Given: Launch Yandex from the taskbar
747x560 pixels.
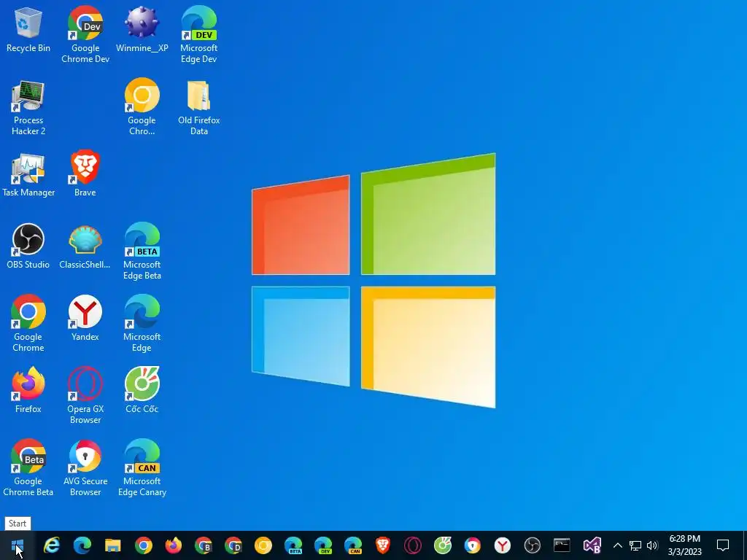Looking at the screenshot, I should click(502, 545).
